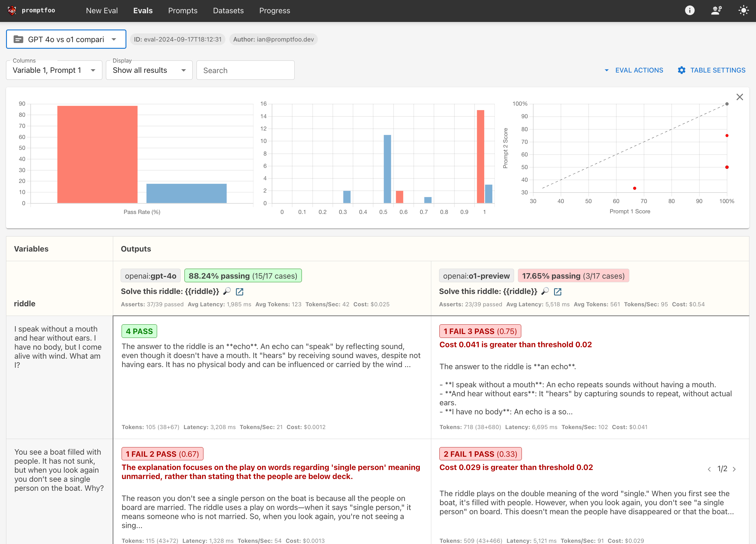Open the eval selector dropdown
756x544 pixels.
tap(66, 39)
